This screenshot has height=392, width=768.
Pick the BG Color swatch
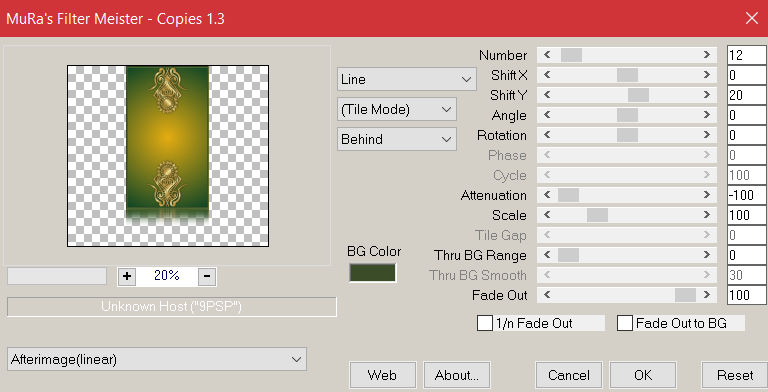click(372, 273)
